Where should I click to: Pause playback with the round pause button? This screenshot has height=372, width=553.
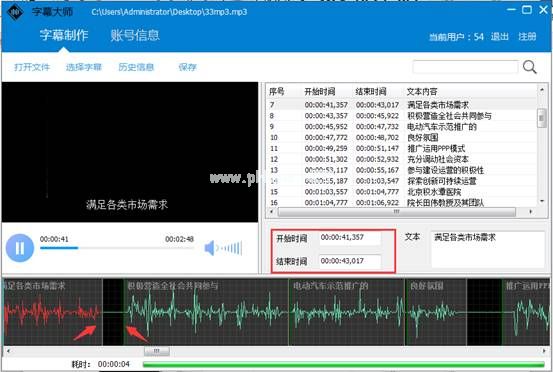20,248
